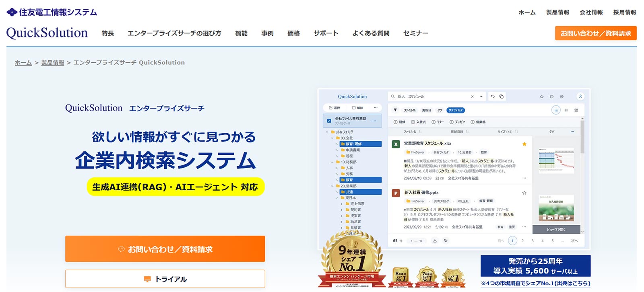
Task: Open three-dot menu on 全社ファイル共有基盤 card
Action: pos(374,121)
